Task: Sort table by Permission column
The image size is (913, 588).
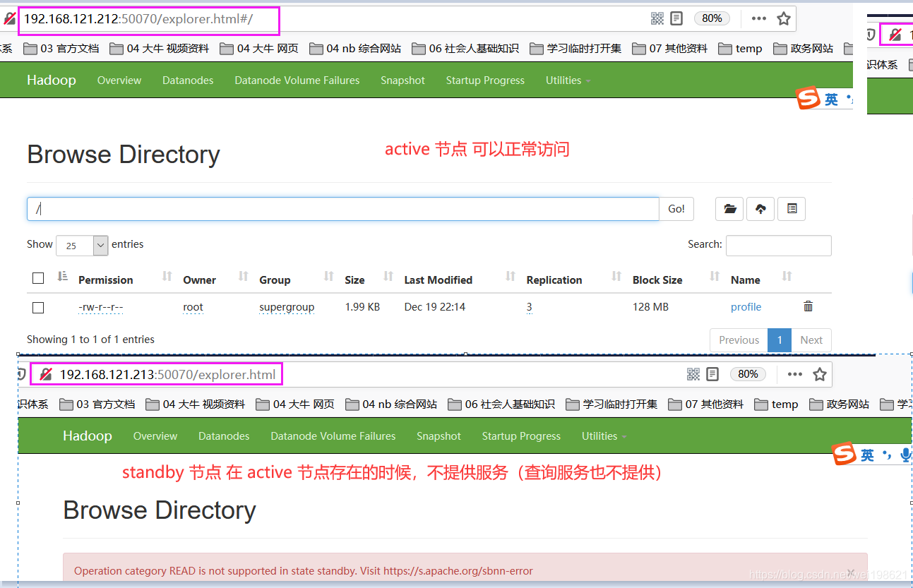Action: (105, 280)
